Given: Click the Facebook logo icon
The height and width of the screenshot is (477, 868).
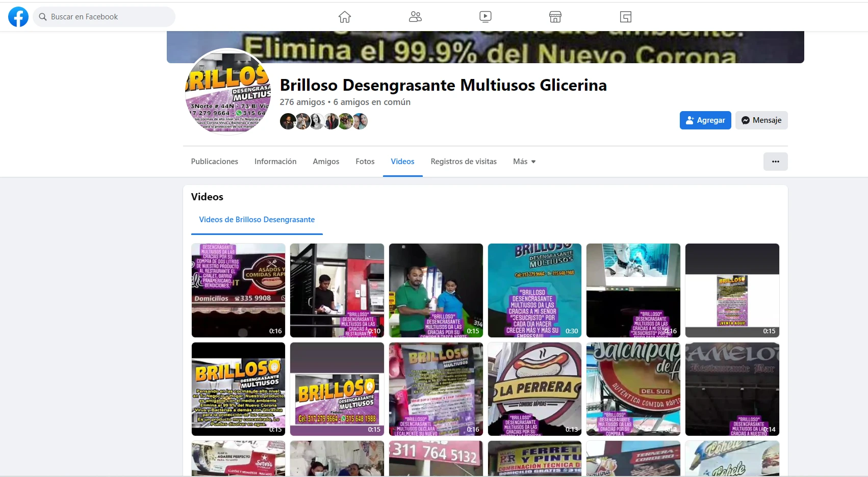Looking at the screenshot, I should click(18, 17).
